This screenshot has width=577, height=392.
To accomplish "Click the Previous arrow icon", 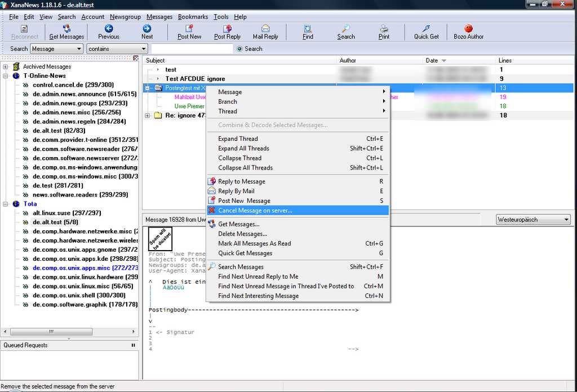I will click(x=109, y=29).
